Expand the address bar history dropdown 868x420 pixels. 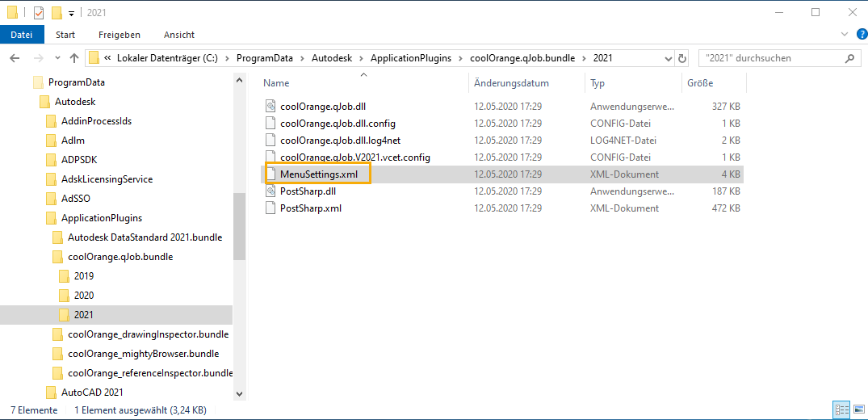point(667,58)
